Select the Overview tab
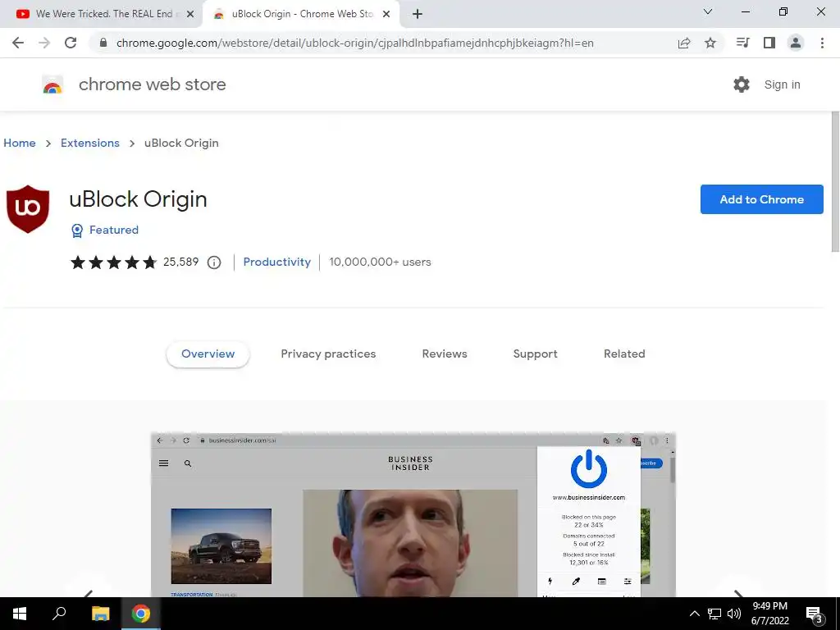The image size is (840, 630). pos(208,354)
